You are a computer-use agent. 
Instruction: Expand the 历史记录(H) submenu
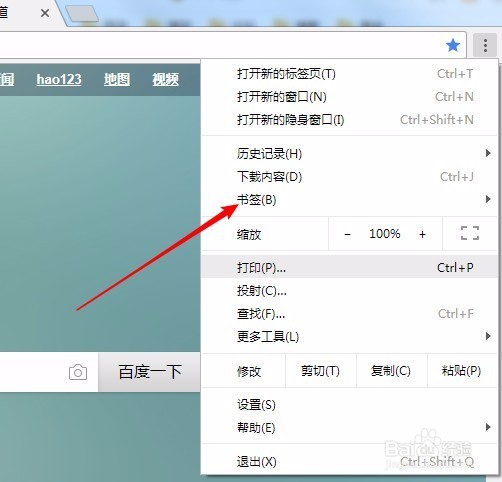point(349,154)
